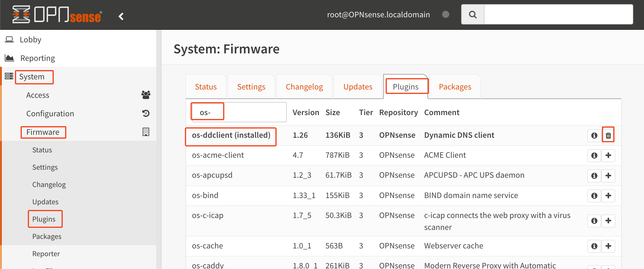
Task: Install os-c-icap with the plus button
Action: (608, 221)
